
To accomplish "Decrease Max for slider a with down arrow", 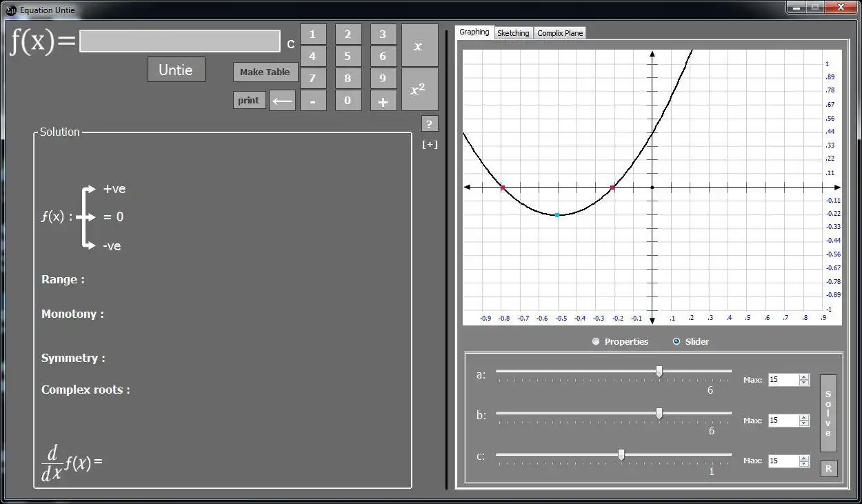I will tap(804, 383).
